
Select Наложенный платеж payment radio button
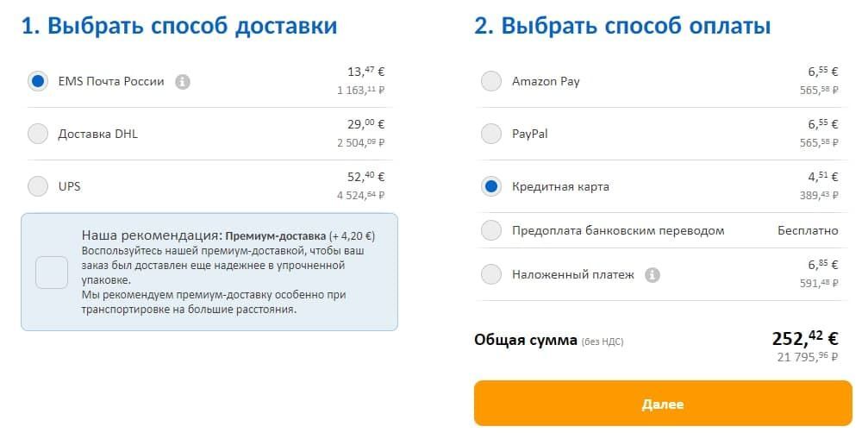[x=490, y=275]
